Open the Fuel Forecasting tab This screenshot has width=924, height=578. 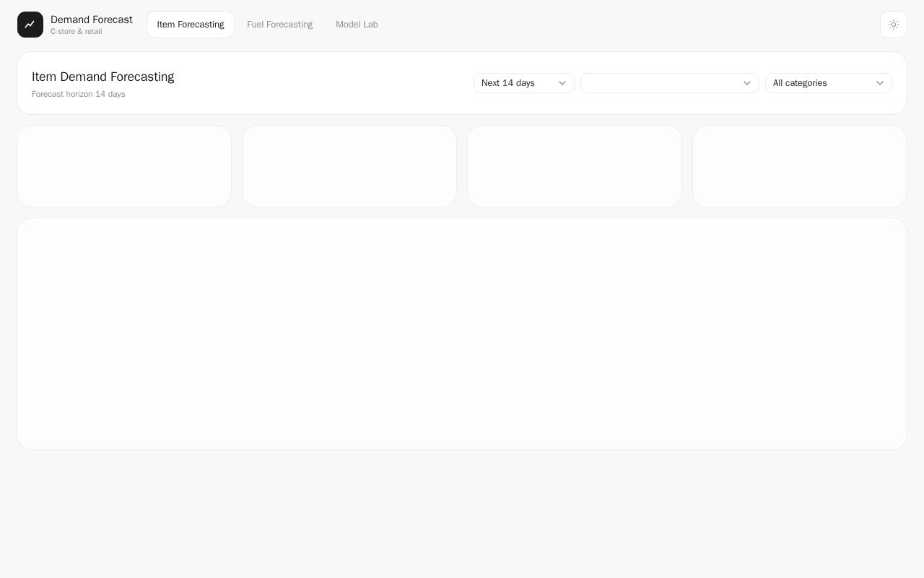[280, 25]
